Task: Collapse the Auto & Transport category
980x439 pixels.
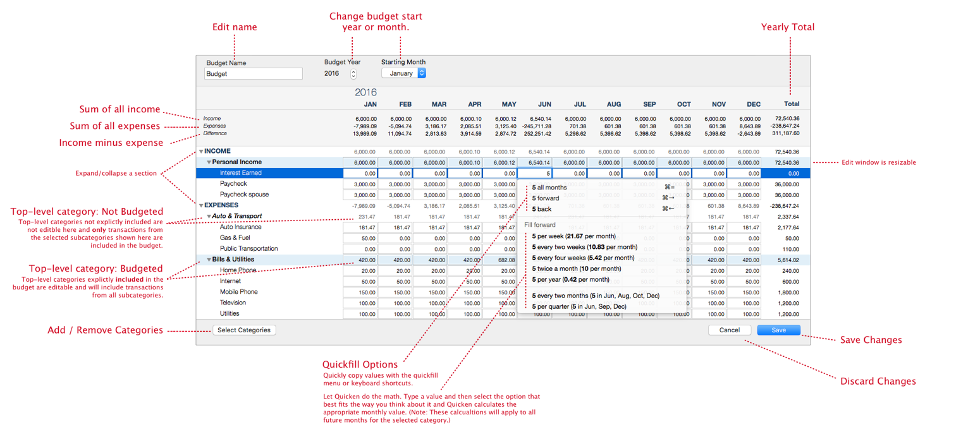Action: pos(209,217)
